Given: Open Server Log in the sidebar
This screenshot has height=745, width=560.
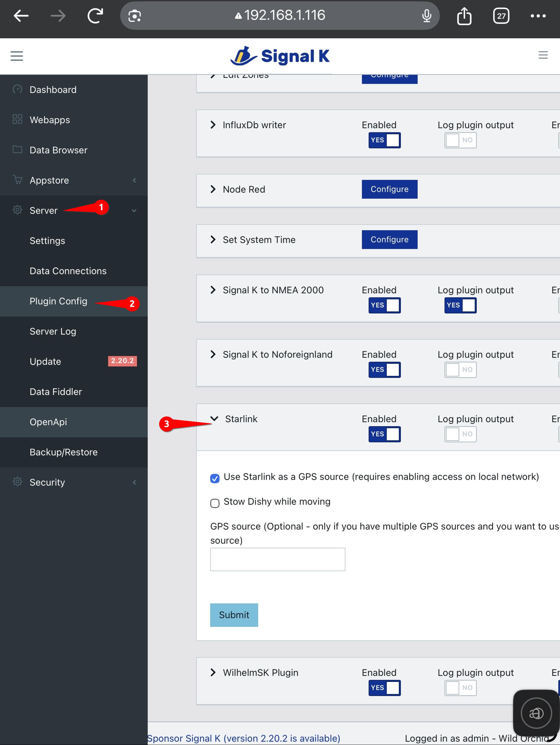Looking at the screenshot, I should tap(53, 331).
